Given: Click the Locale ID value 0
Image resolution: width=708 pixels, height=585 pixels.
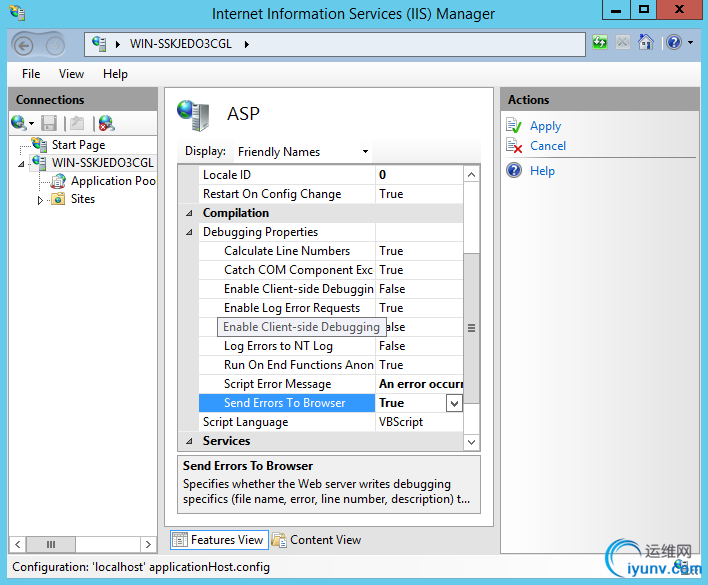Looking at the screenshot, I should [x=419, y=175].
